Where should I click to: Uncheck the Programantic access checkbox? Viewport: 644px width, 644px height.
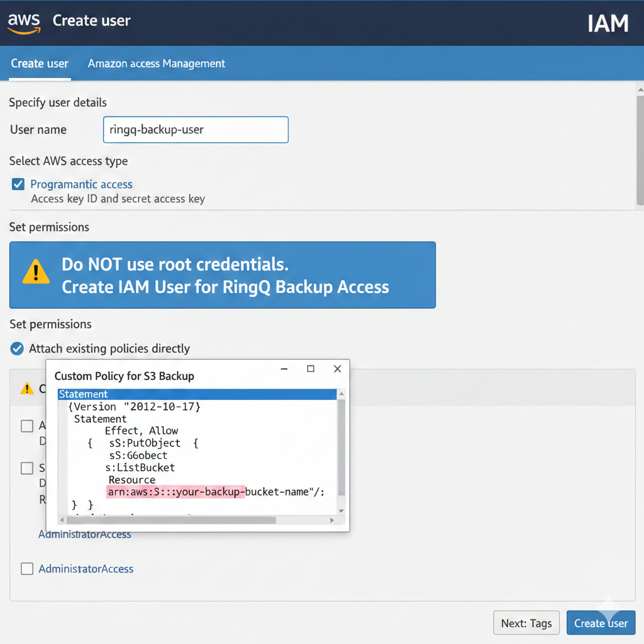[18, 184]
